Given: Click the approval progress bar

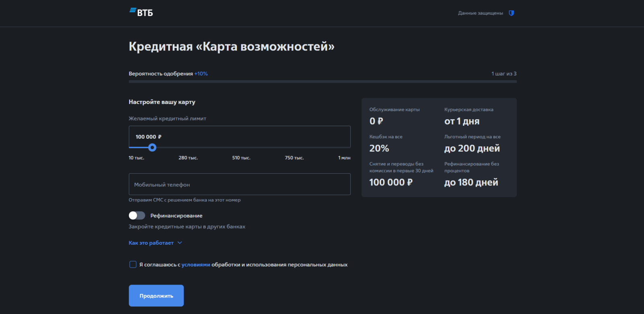Looking at the screenshot, I should pyautogui.click(x=322, y=81).
